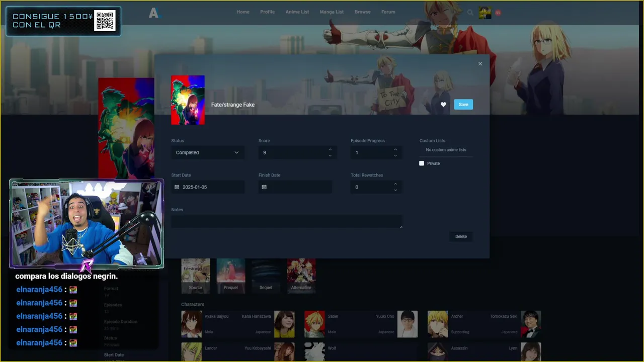644x362 pixels.
Task: Open the Saber character portrait
Action: click(x=314, y=324)
